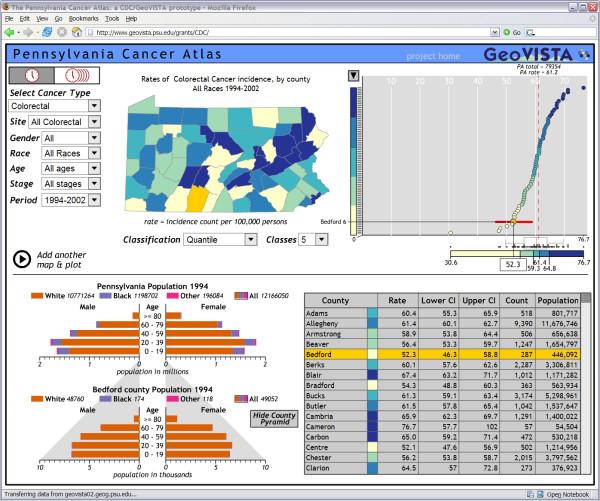
Task: Open the View menu
Action: [42, 19]
